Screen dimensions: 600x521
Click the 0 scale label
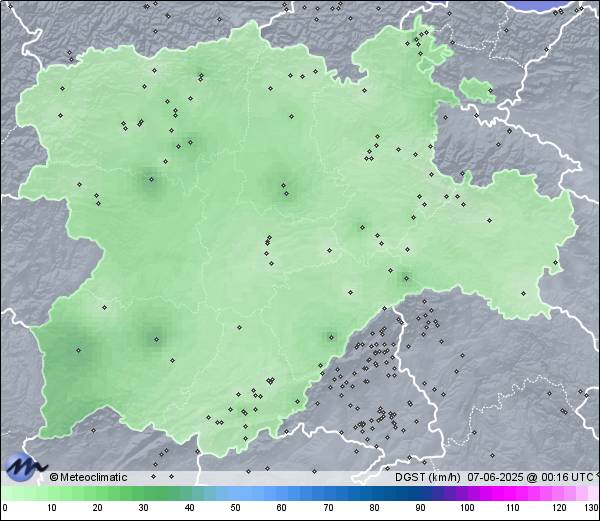[x=5, y=508]
